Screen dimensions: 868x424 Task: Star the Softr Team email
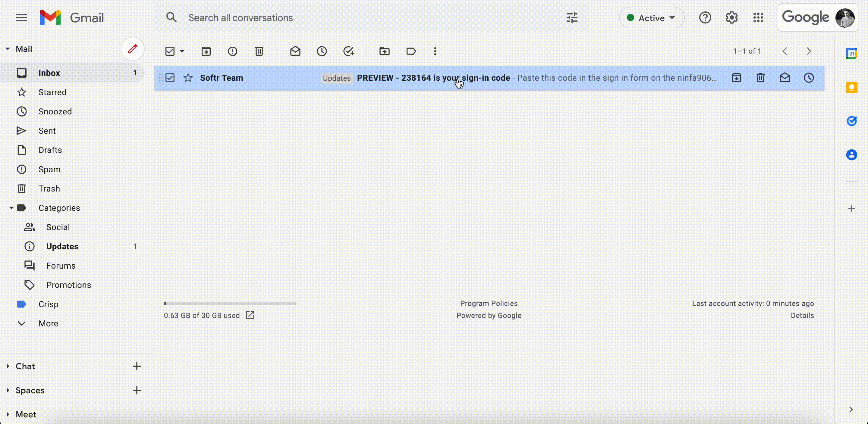[188, 78]
